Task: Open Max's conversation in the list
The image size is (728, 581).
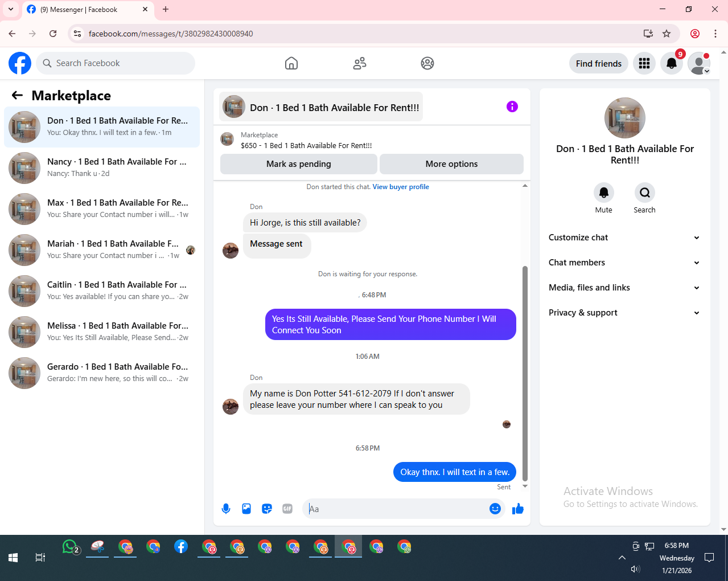Action: pyautogui.click(x=102, y=209)
